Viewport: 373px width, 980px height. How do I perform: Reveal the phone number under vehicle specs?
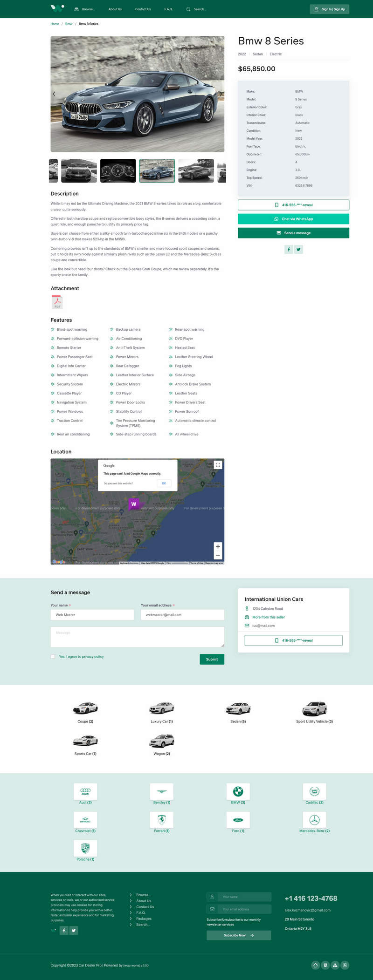293,205
